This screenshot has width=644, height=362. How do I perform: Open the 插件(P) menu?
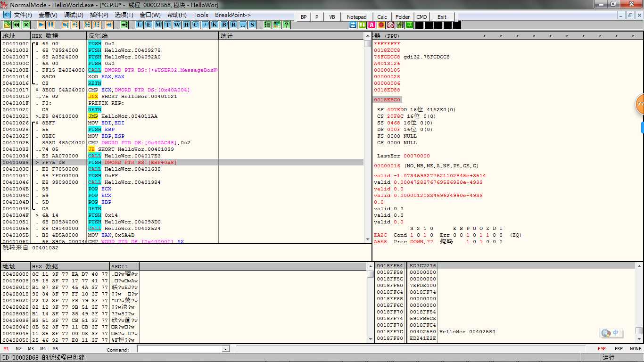pyautogui.click(x=99, y=15)
